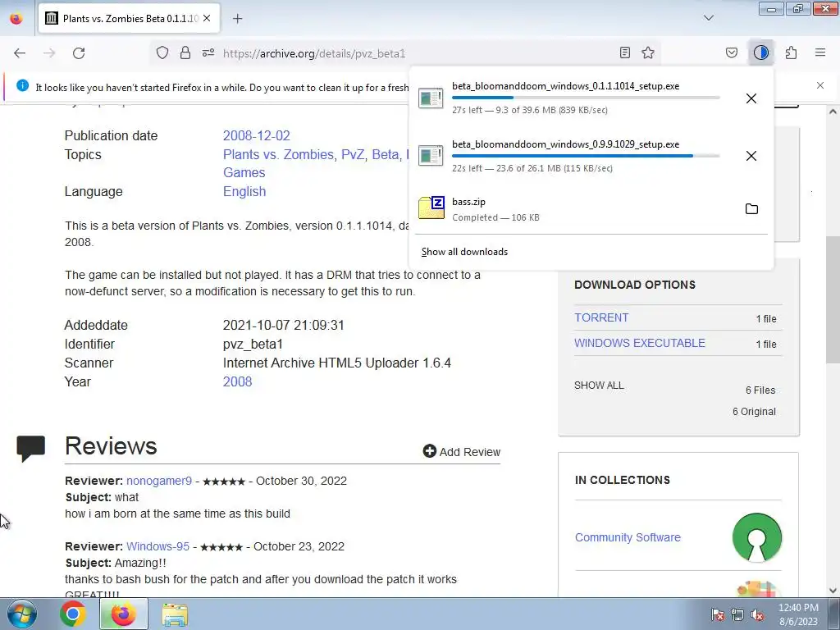Image resolution: width=840 pixels, height=630 pixels.
Task: Open the Community Software collection link
Action: click(x=628, y=537)
